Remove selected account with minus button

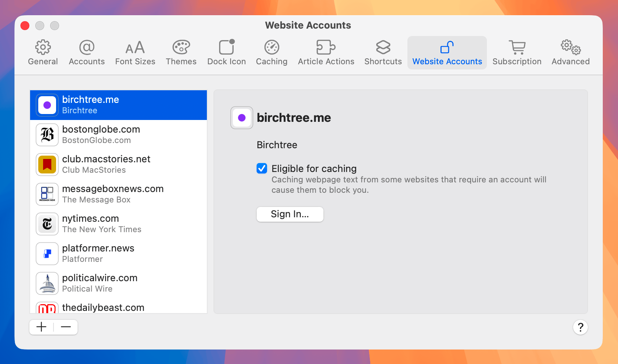tap(66, 327)
